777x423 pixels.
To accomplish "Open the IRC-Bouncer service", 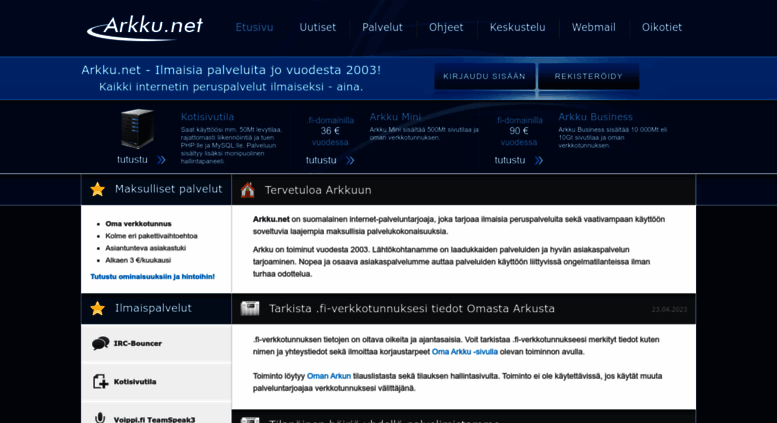I will (156, 343).
